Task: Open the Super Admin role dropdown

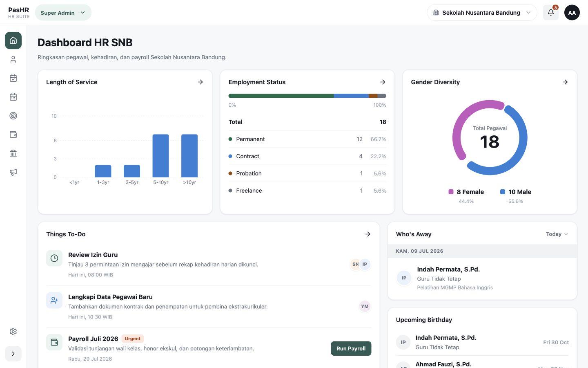Action: coord(63,13)
